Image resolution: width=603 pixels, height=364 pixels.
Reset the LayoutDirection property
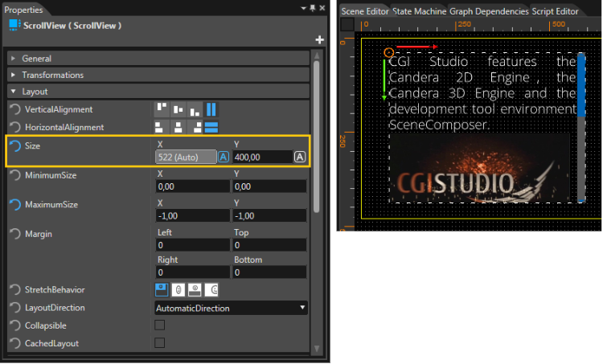(15, 308)
